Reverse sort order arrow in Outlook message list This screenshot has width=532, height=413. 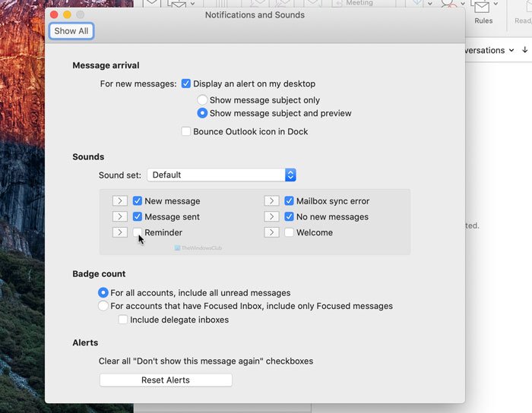click(x=525, y=50)
